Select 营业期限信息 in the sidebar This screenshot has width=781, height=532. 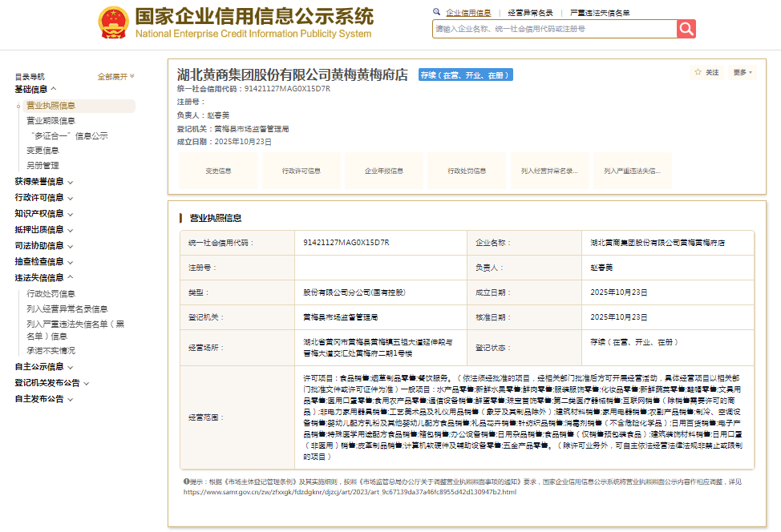pyautogui.click(x=51, y=121)
